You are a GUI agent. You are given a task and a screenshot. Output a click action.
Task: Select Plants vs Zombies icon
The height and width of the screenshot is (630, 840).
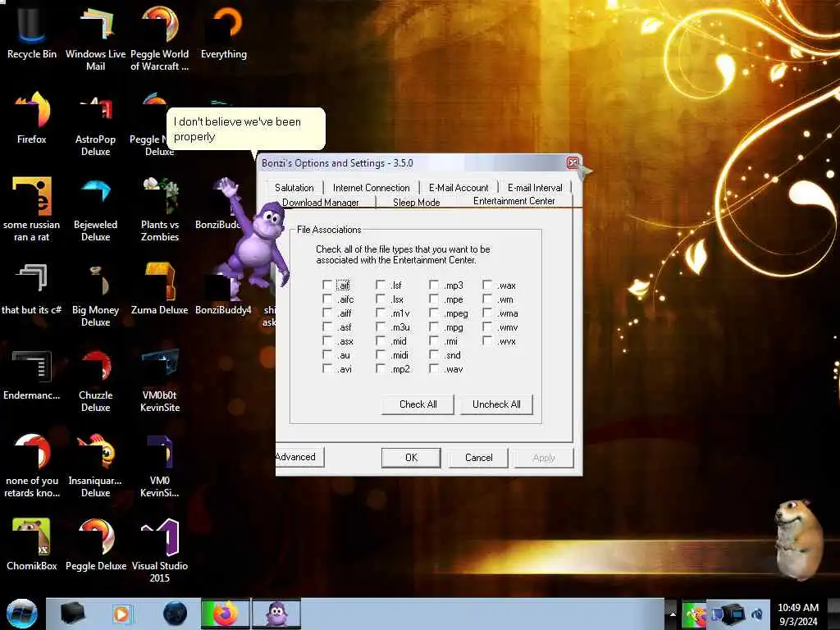(160, 209)
